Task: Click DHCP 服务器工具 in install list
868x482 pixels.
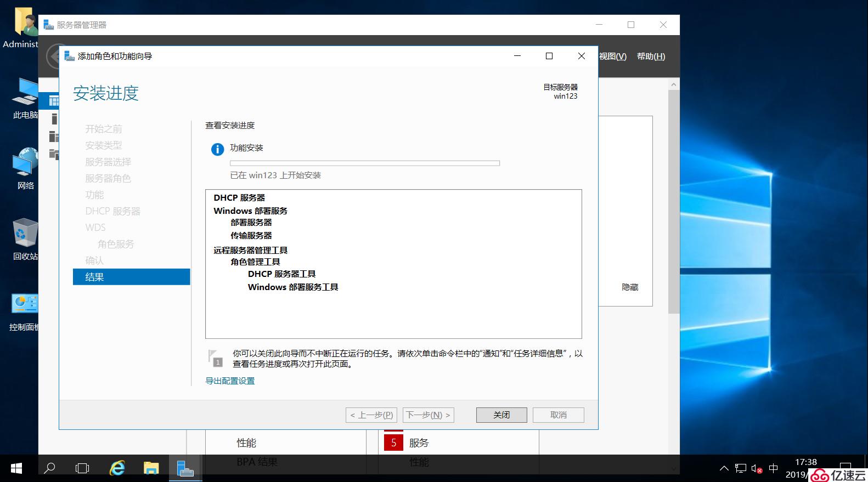Action: (281, 274)
